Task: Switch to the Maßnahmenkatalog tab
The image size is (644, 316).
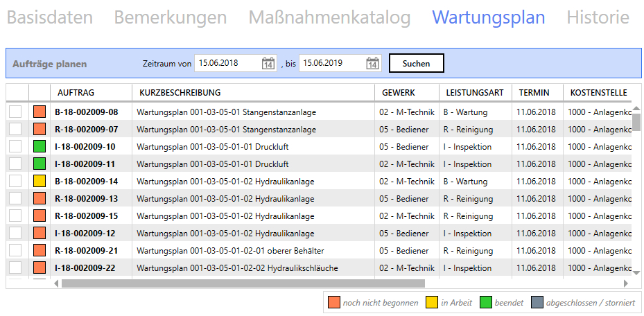Action: (329, 17)
